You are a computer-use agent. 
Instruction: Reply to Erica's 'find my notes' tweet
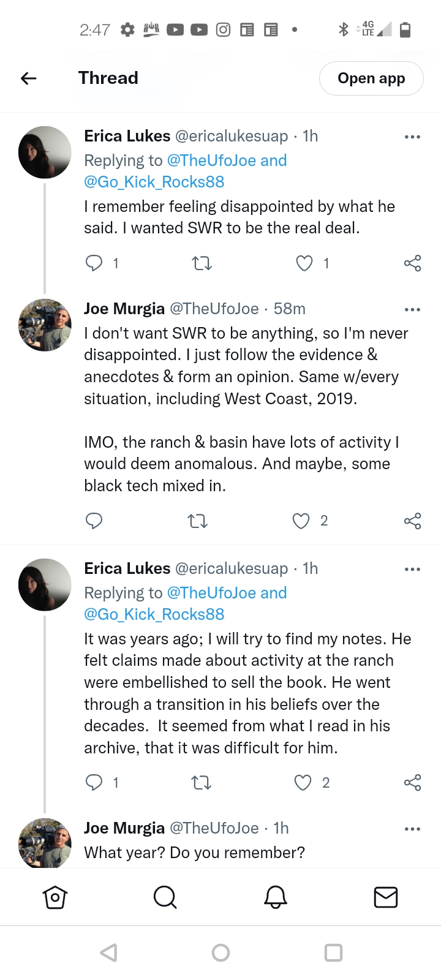coord(94,783)
